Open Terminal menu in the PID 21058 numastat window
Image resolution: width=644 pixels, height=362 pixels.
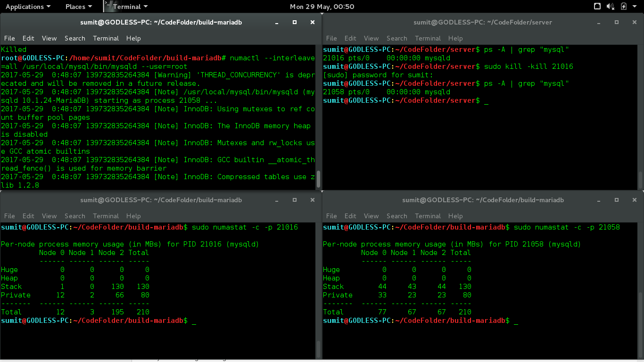pos(428,216)
